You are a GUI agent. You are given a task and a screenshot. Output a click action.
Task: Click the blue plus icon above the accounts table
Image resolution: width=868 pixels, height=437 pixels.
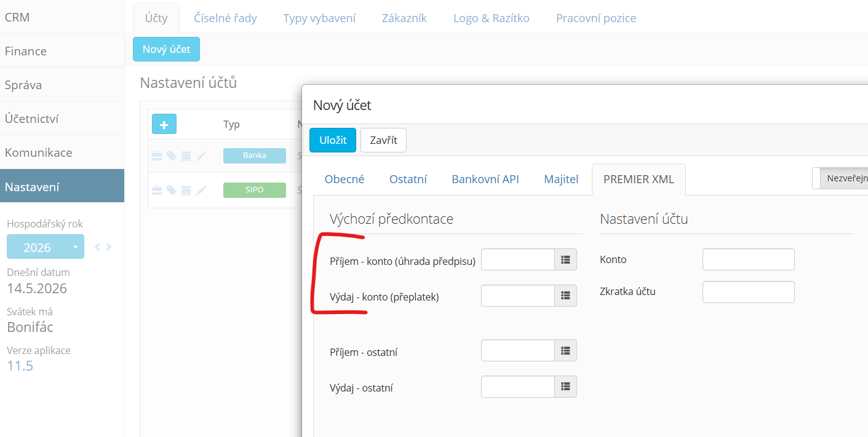click(164, 124)
